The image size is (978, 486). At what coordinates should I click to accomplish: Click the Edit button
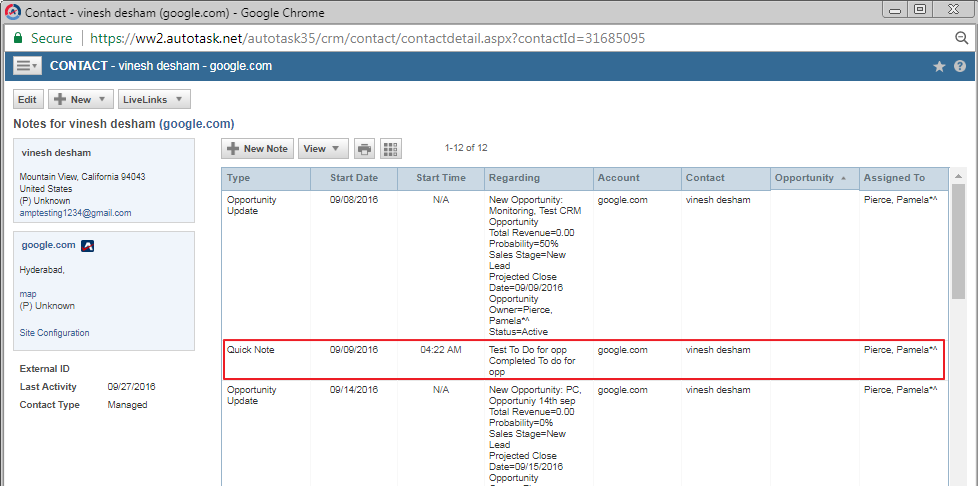coord(27,99)
